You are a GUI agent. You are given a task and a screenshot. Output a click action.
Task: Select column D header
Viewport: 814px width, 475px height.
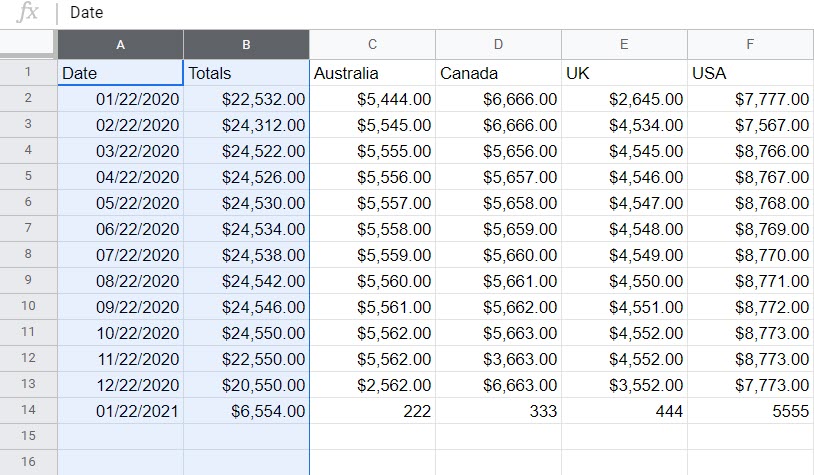498,44
